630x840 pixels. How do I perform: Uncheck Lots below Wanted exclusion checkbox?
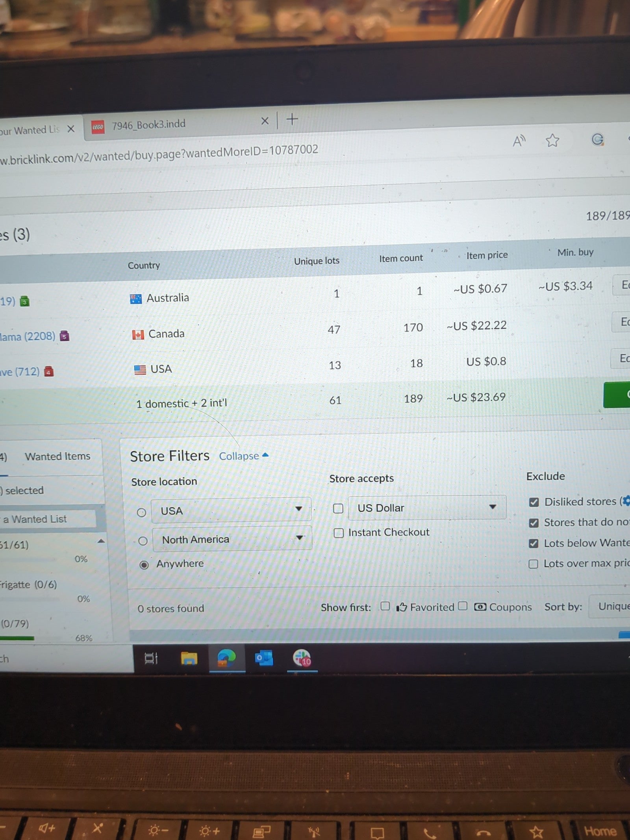click(533, 543)
